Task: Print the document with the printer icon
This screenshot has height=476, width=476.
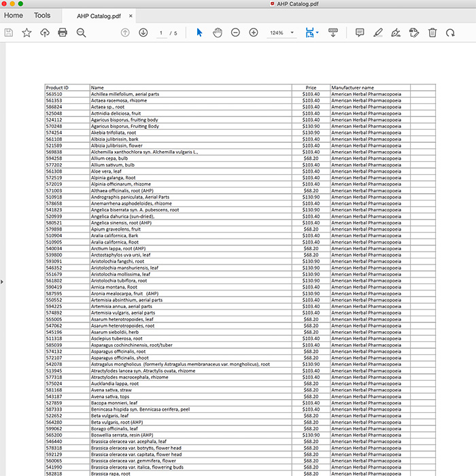Action: [63, 33]
